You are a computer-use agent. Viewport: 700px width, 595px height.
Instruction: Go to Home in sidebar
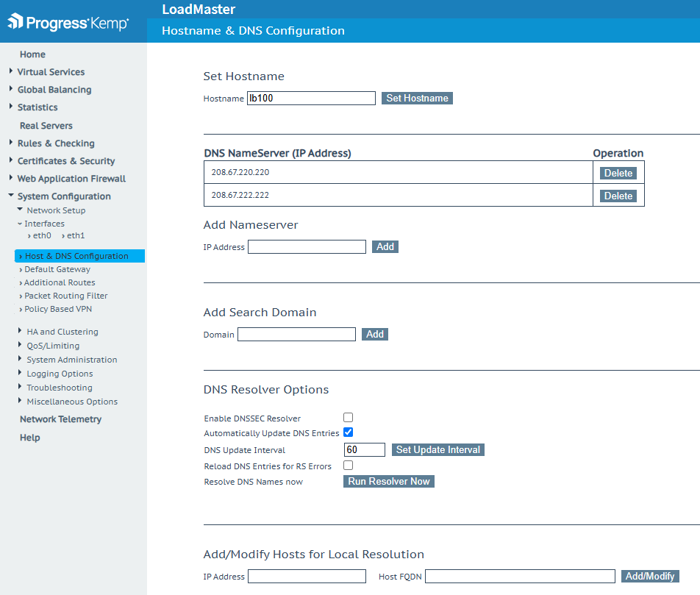pyautogui.click(x=32, y=54)
